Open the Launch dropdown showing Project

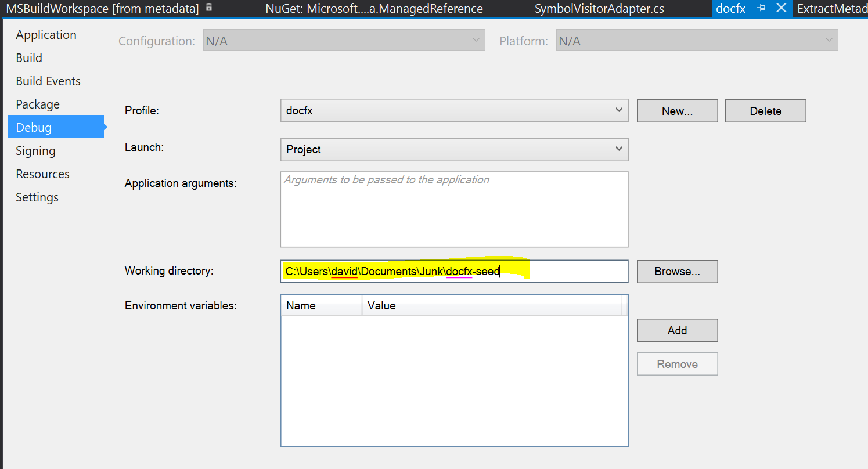tap(619, 149)
